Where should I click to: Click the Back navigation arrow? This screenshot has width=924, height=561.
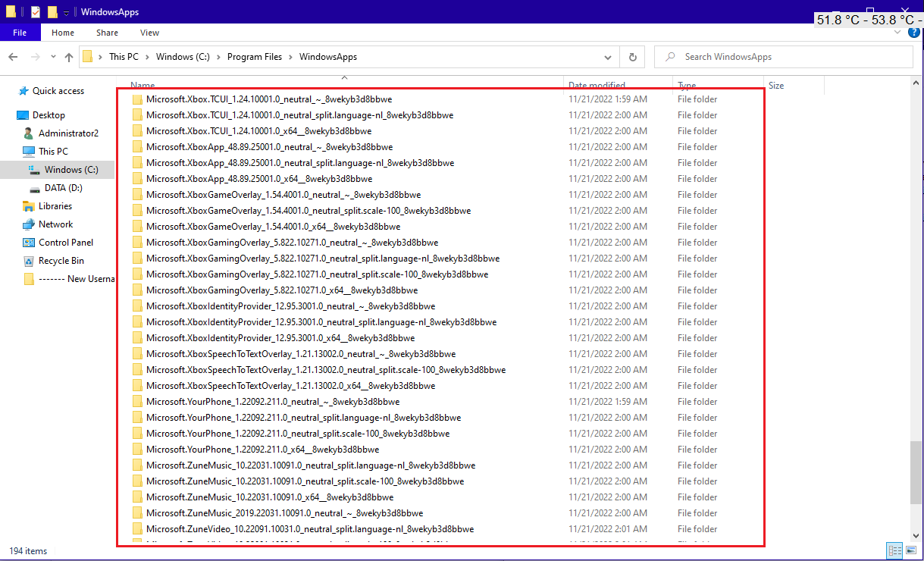pos(13,57)
